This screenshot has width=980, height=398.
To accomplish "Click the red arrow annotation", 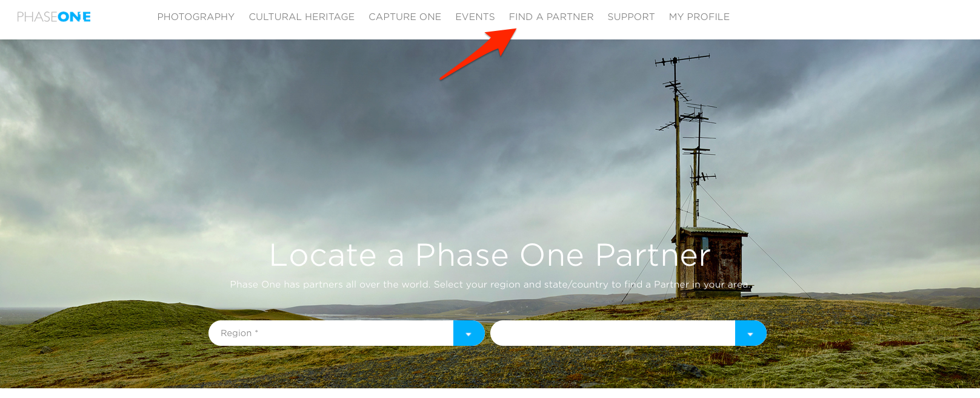I will (478, 54).
